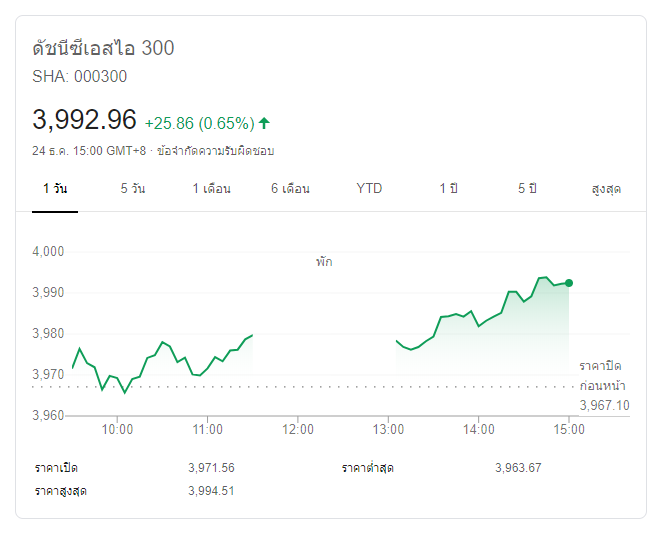Screen dimensions: 664x537
Task: Open the 5 ปี chart tab
Action: [527, 189]
